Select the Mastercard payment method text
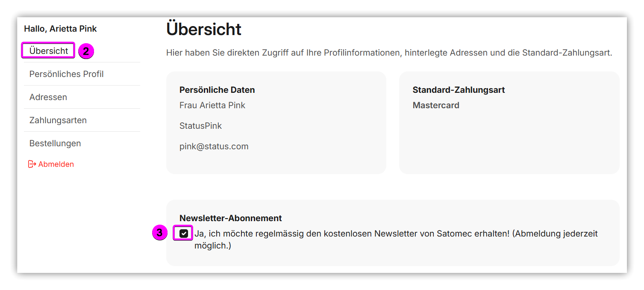Viewport: 644px width, 290px height. pyautogui.click(x=436, y=105)
